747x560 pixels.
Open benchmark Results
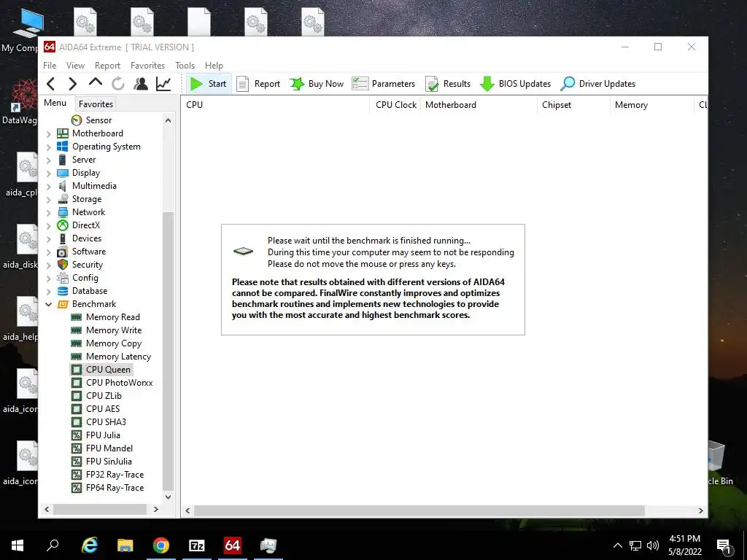(x=448, y=84)
